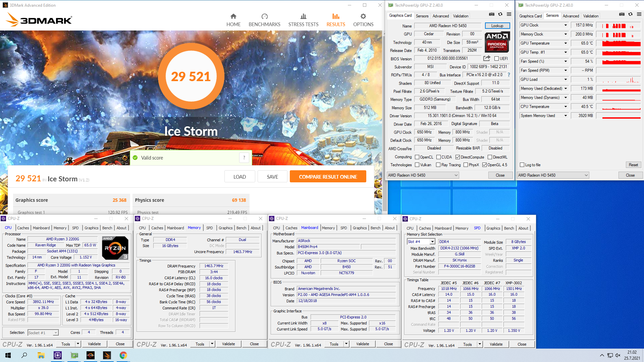Click BIOS share/export icon in GPU-Z

487,58
